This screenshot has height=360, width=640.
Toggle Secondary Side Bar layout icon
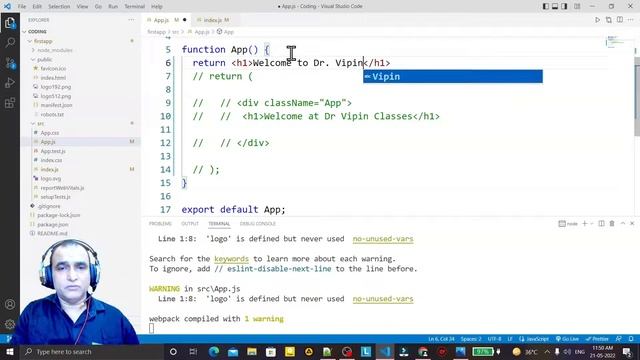coord(564,6)
